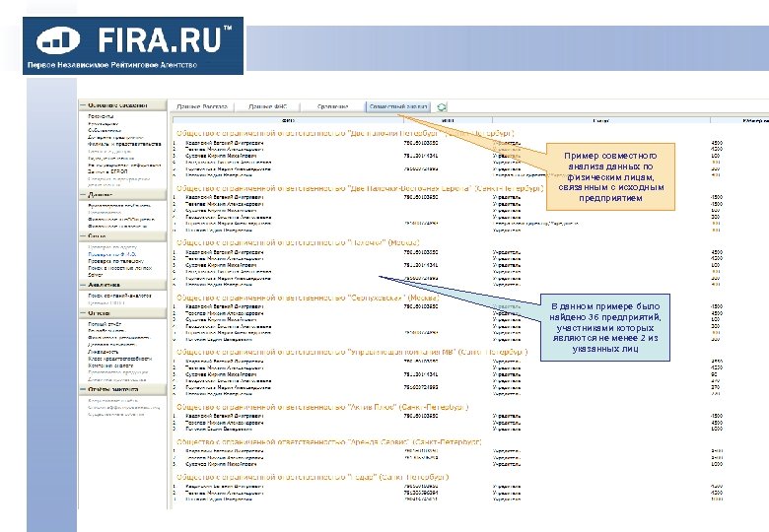769x532 pixels.
Task: Click Сусоев Кирилл Михайлович under Аренда Сервис
Action: tap(221, 464)
